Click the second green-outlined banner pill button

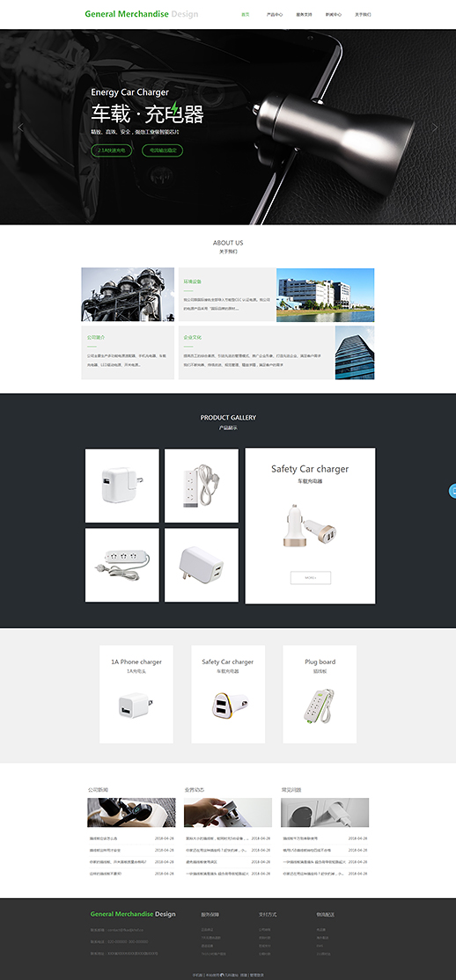pos(163,150)
